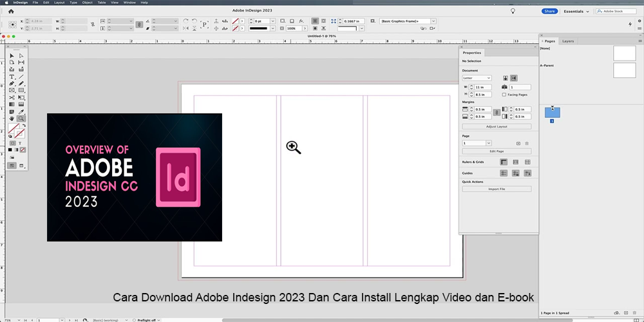Image resolution: width=644 pixels, height=322 pixels.
Task: Select the Hand tool
Action: tap(12, 118)
